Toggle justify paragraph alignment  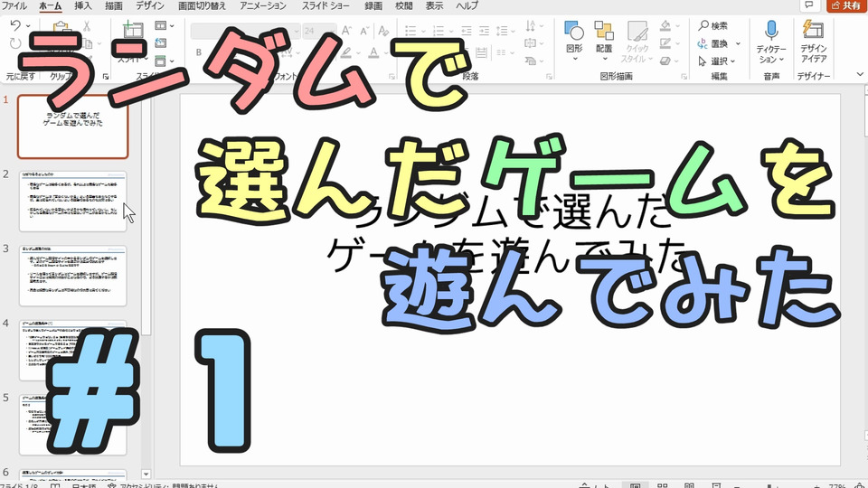(x=482, y=52)
